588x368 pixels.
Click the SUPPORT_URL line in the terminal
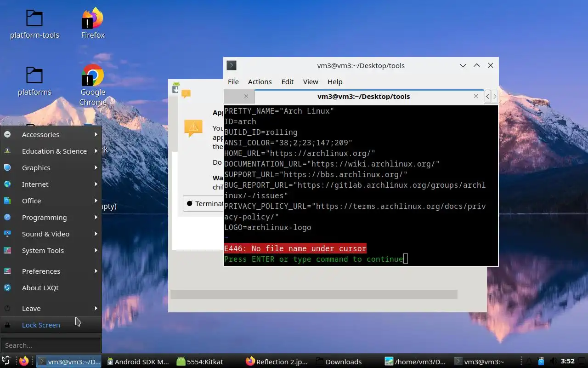pyautogui.click(x=316, y=174)
